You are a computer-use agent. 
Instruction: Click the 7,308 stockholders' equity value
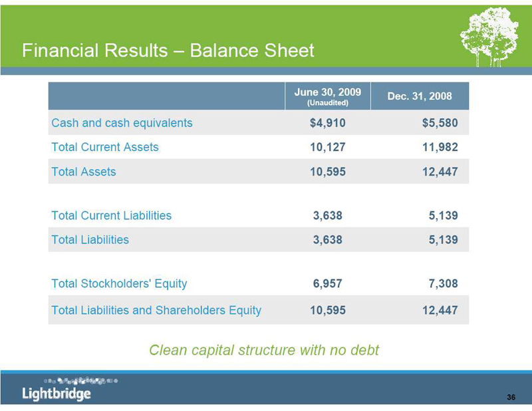[442, 284]
